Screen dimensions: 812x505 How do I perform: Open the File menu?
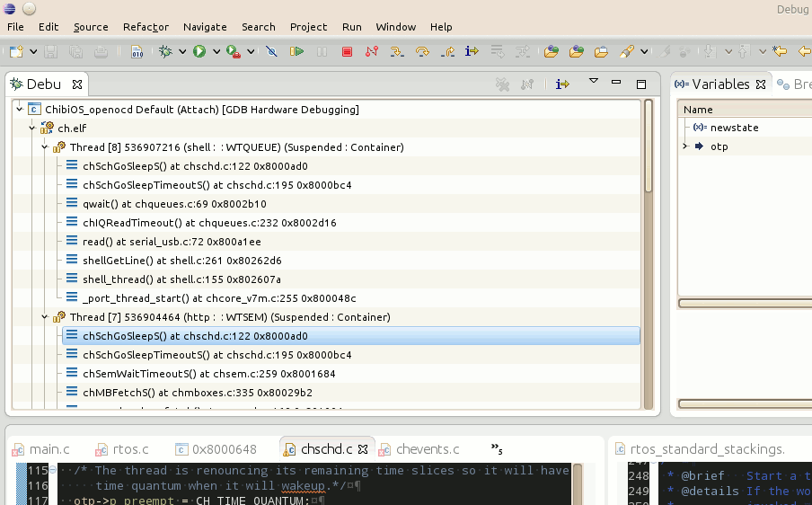15,27
